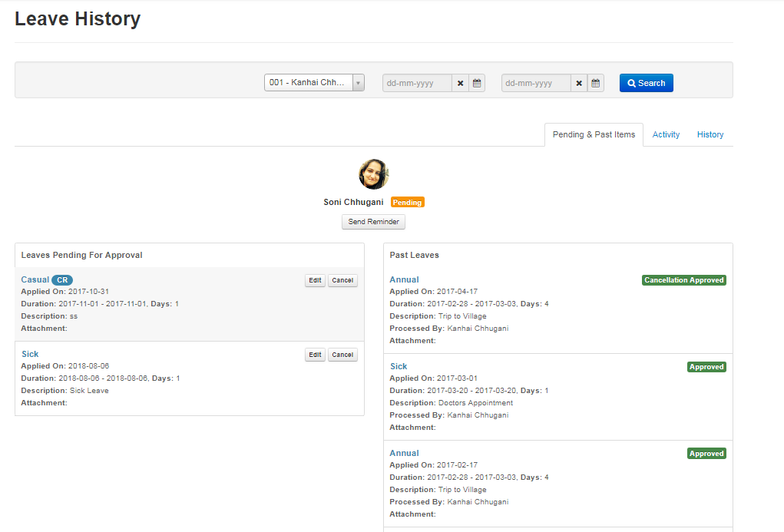
Task: Cancel the Casual leave request
Action: 342,280
